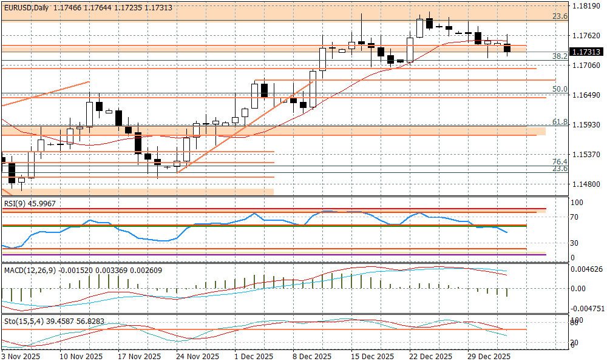
Task: Click the 61.8 Fibonacci level label
Action: pos(559,122)
